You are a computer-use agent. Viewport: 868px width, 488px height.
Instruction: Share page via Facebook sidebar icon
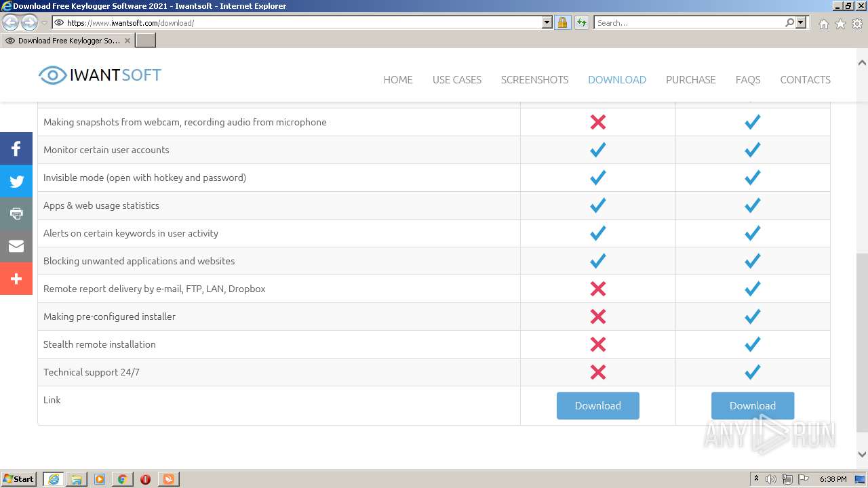pos(16,148)
